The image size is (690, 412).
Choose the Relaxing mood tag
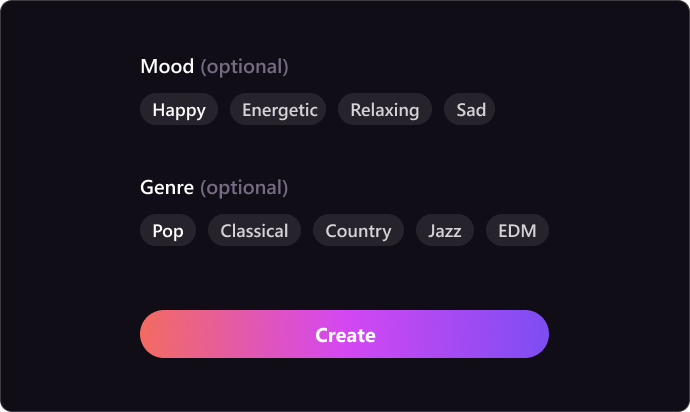(385, 110)
